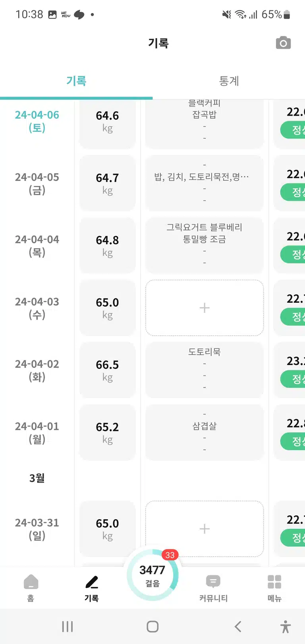Open the 66.5 kg weight entry
The width and height of the screenshot is (305, 644).
point(108,370)
